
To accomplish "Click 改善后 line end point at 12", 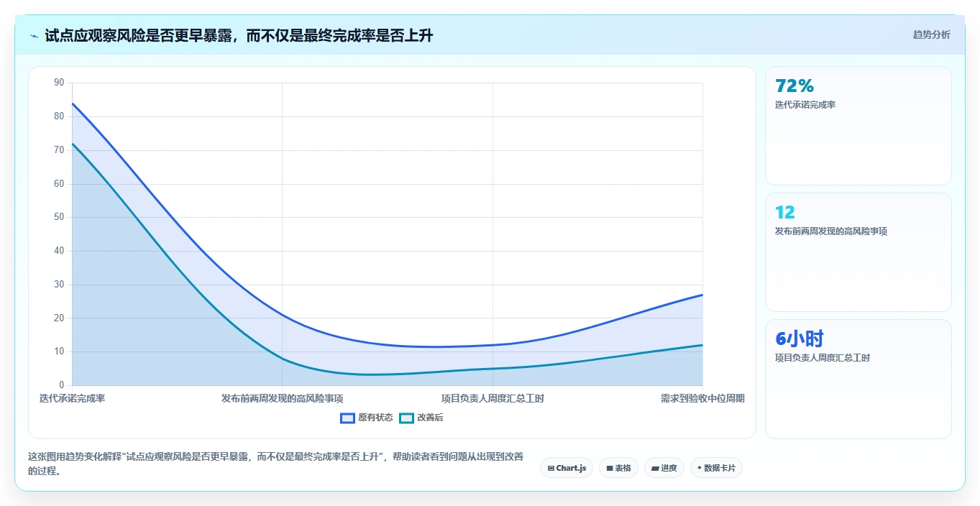I will (702, 345).
